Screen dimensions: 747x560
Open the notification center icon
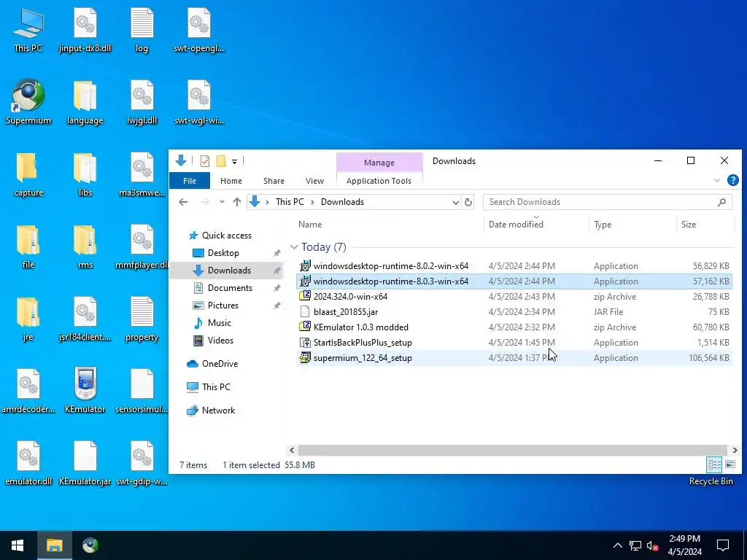click(723, 545)
